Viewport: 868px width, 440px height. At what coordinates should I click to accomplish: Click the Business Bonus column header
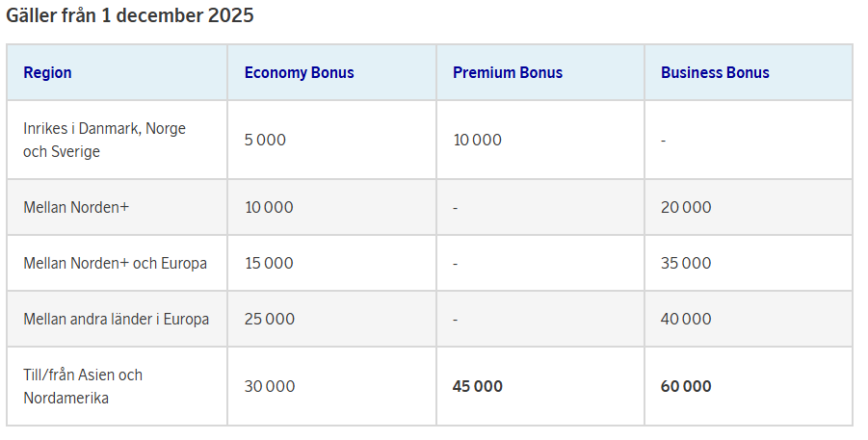tap(715, 72)
